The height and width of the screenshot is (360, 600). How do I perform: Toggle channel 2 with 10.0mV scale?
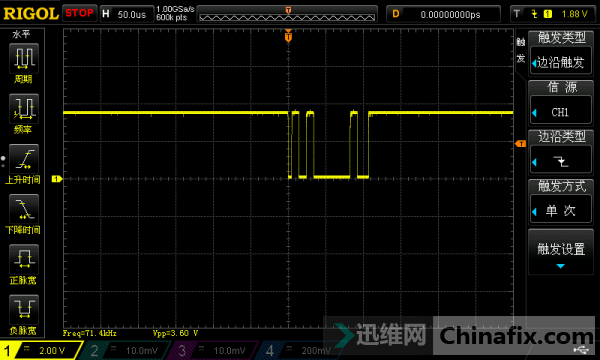click(125, 350)
